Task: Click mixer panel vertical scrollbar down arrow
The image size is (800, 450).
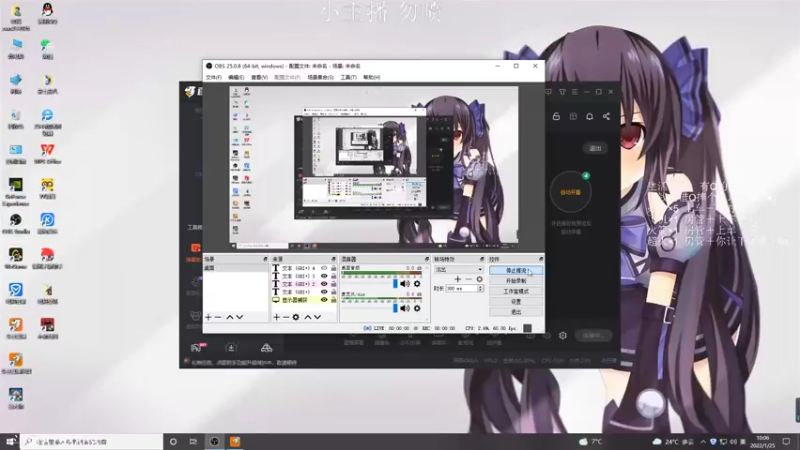Action: (427, 319)
